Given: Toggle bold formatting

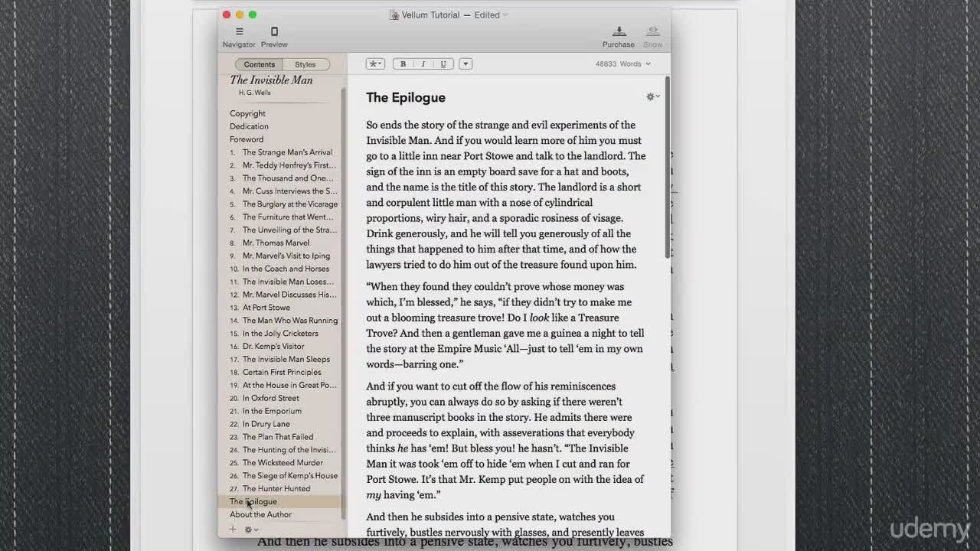Looking at the screenshot, I should pos(403,64).
